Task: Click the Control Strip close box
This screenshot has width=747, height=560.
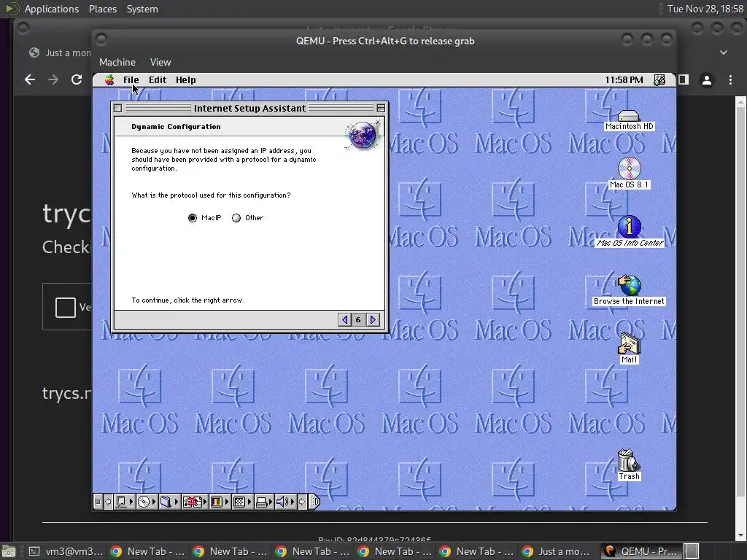Action: pyautogui.click(x=98, y=502)
